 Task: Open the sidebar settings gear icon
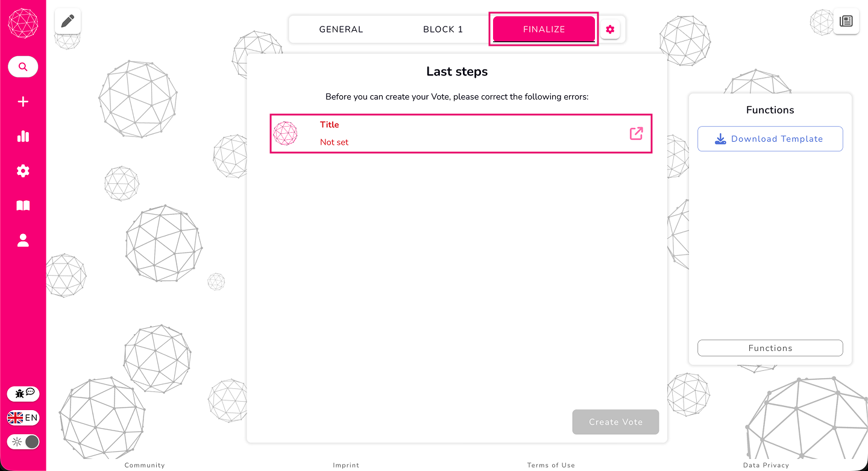[23, 171]
